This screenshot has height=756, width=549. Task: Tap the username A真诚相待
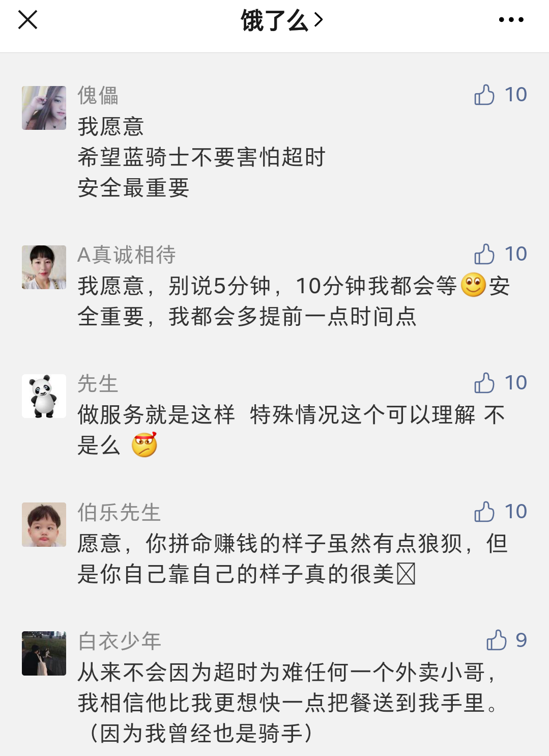[127, 255]
